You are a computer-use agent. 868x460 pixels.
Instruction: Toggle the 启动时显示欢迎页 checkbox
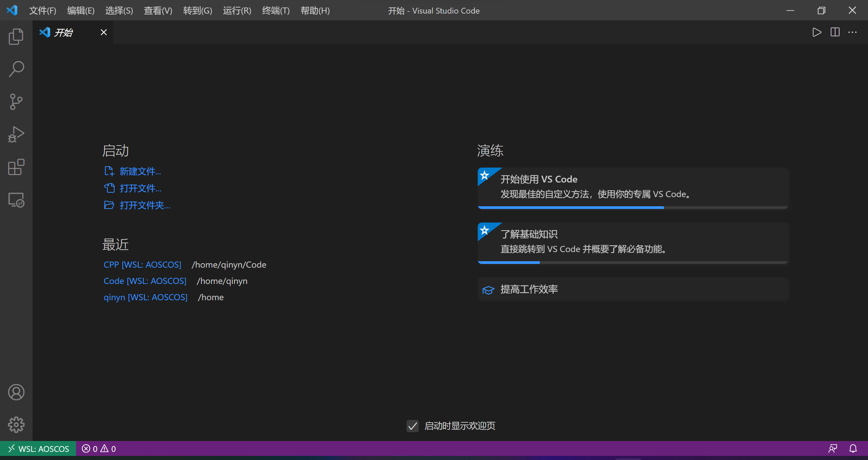click(x=412, y=426)
